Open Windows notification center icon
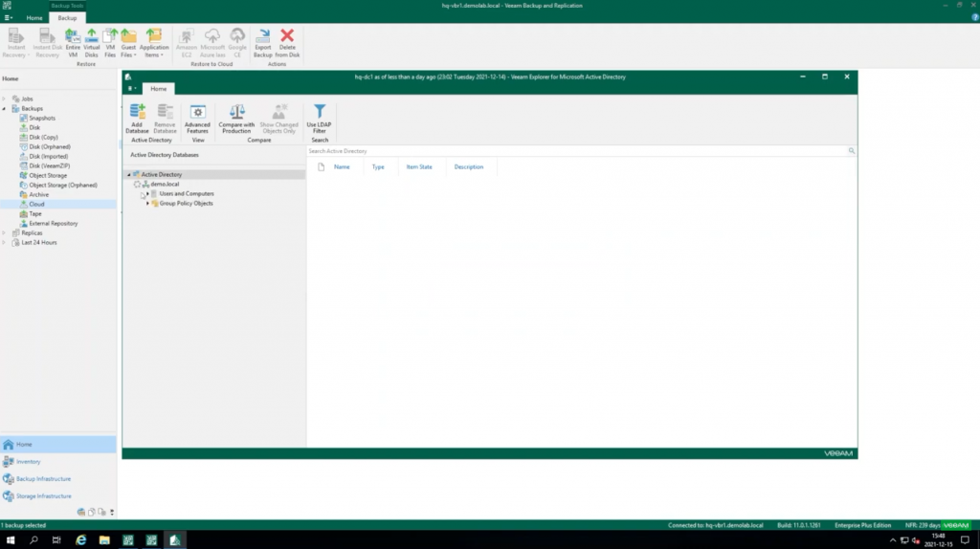The height and width of the screenshot is (549, 980). [x=965, y=540]
